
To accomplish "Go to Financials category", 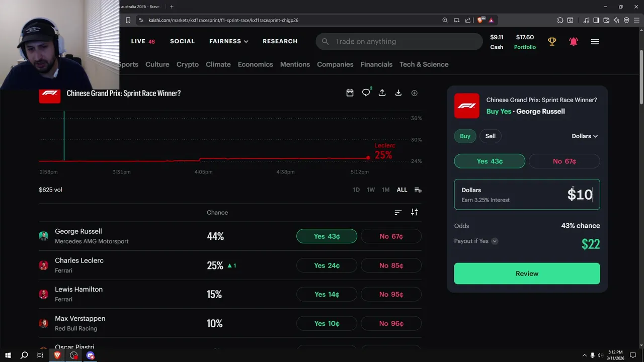I will tap(376, 64).
